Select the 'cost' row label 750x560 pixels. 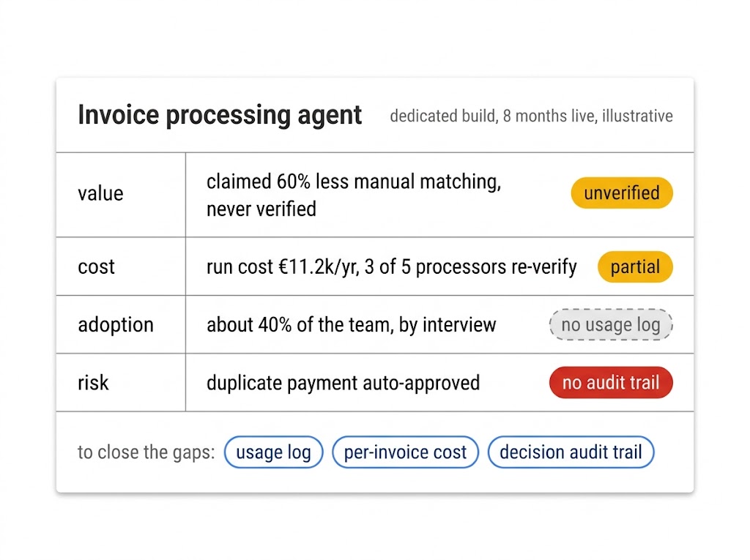pos(96,267)
